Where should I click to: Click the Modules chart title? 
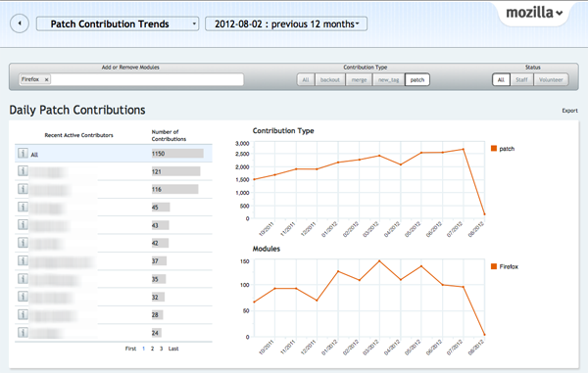tap(267, 249)
